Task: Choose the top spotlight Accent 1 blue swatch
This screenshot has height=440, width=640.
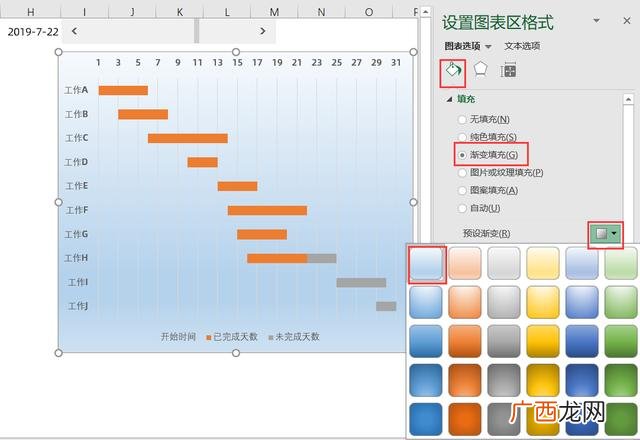Action: pos(425,302)
